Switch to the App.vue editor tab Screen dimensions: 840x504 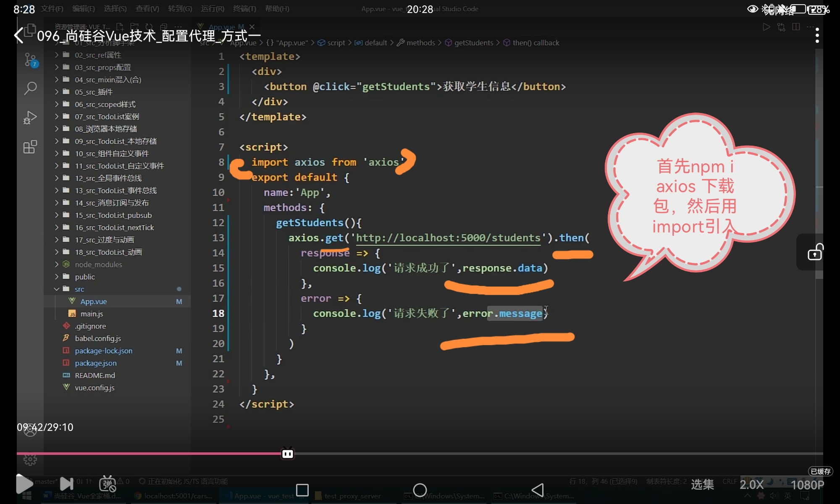[222, 27]
